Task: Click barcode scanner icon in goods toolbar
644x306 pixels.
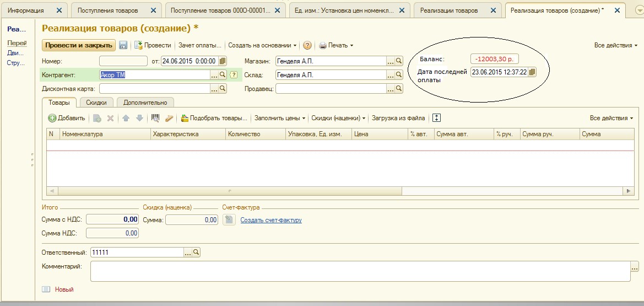Action: (155, 118)
